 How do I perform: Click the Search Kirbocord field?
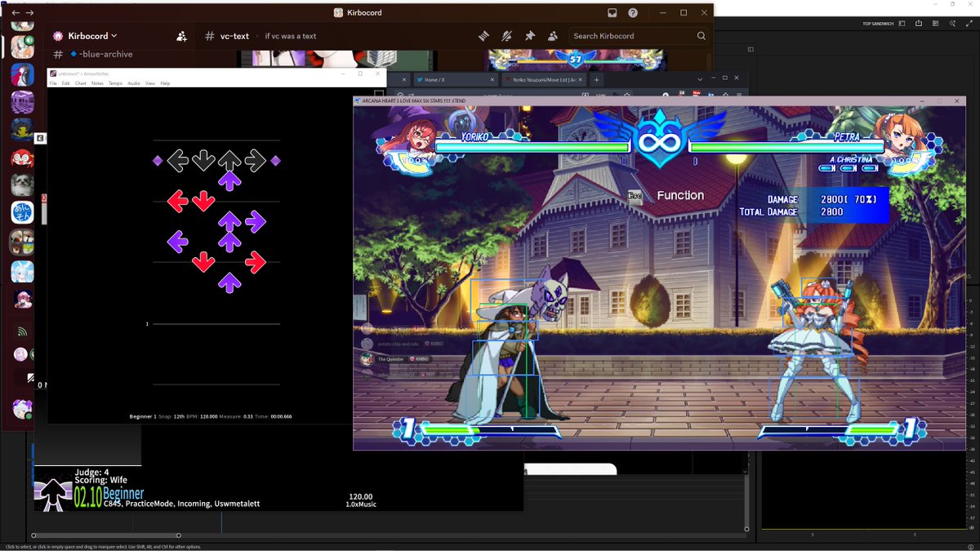[x=639, y=36]
